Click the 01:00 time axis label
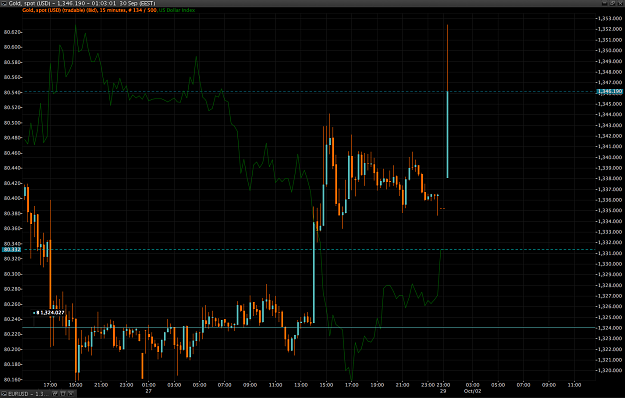The height and width of the screenshot is (398, 625). (x=149, y=385)
